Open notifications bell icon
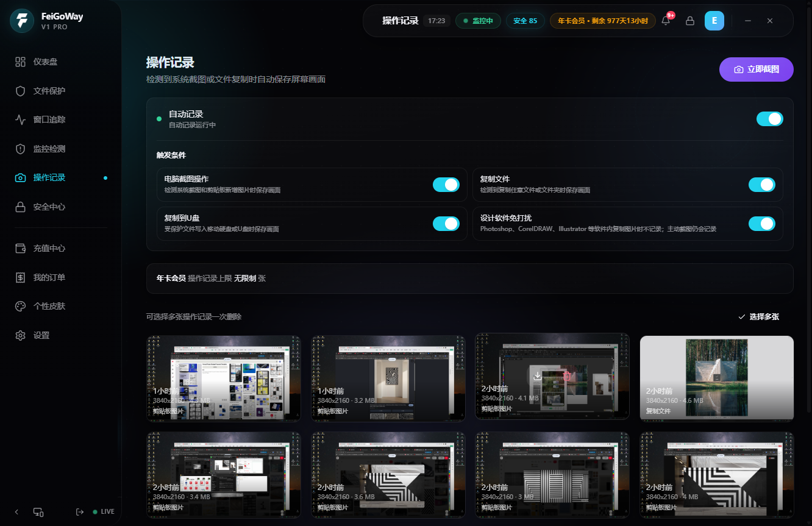The width and height of the screenshot is (812, 526). 666,21
